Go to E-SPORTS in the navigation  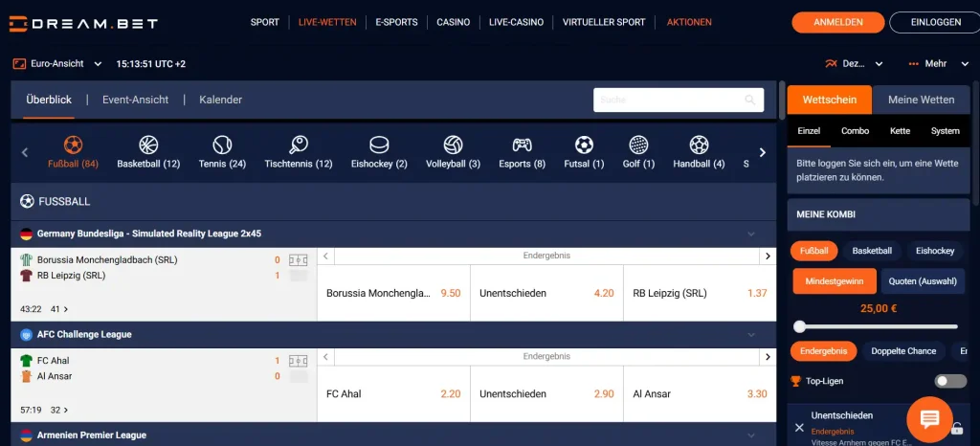396,22
